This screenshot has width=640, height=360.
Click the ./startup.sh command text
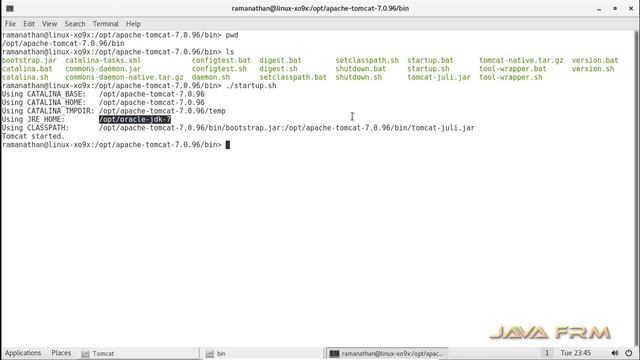[x=251, y=86]
